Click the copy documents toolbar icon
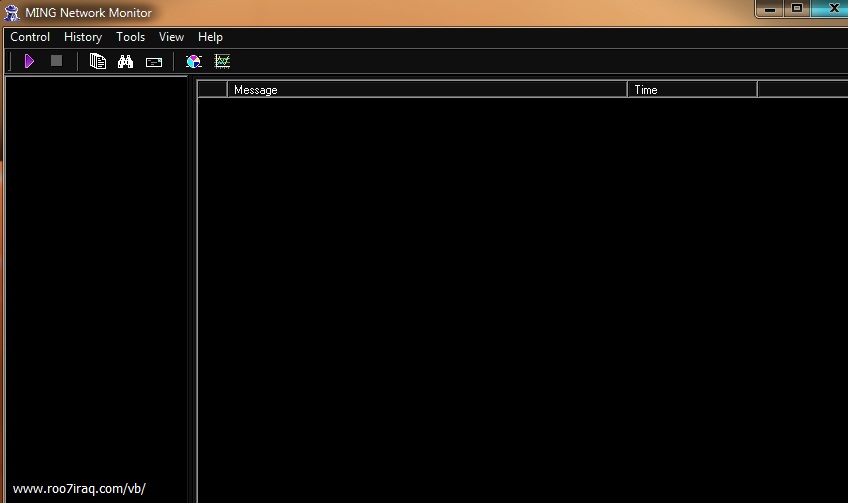Image resolution: width=848 pixels, height=503 pixels. pos(97,62)
